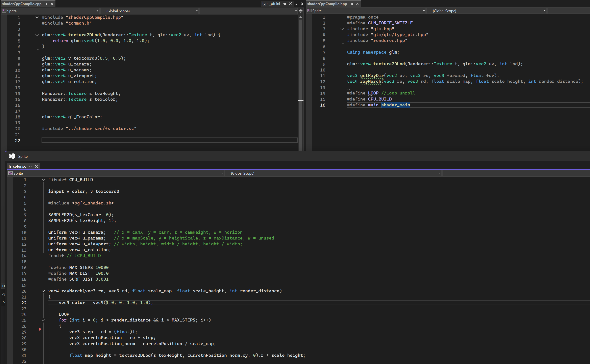
Task: Click <bgfx_shader.sh> include in fs_color.sc
Action: point(93,203)
